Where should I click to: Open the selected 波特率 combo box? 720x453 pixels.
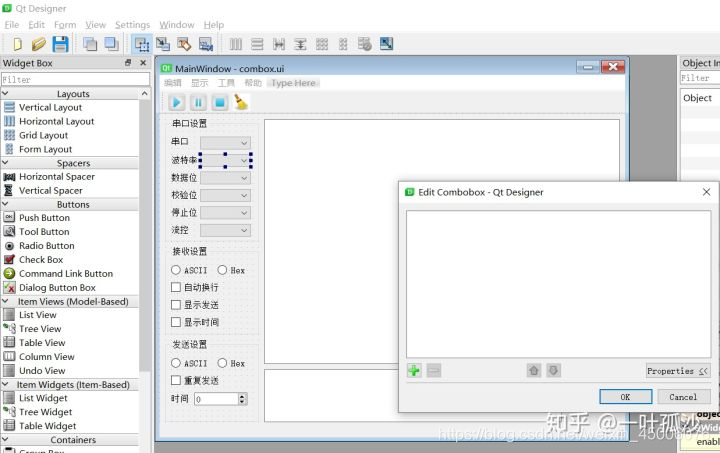(225, 160)
